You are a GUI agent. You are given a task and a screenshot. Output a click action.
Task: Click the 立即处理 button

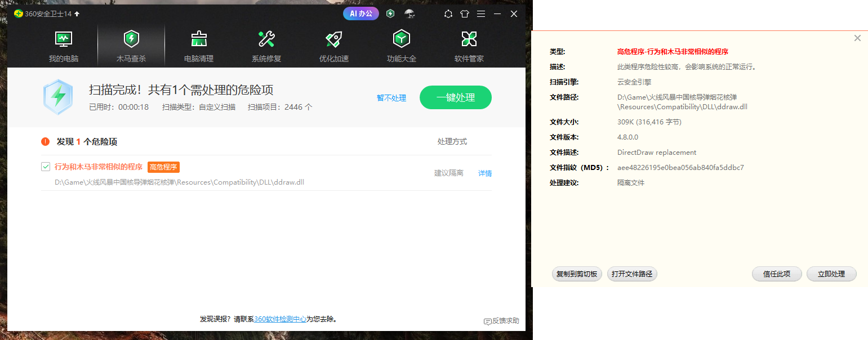[x=831, y=274]
